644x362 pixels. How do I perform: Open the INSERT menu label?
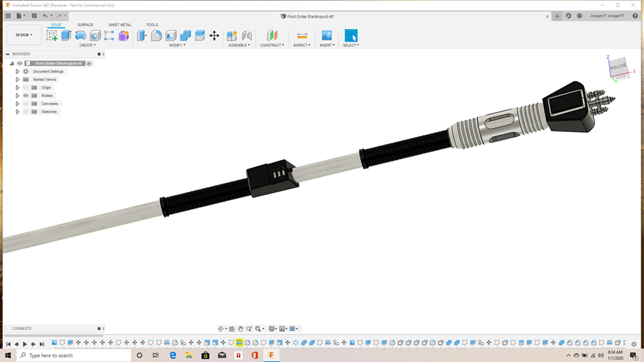point(327,45)
